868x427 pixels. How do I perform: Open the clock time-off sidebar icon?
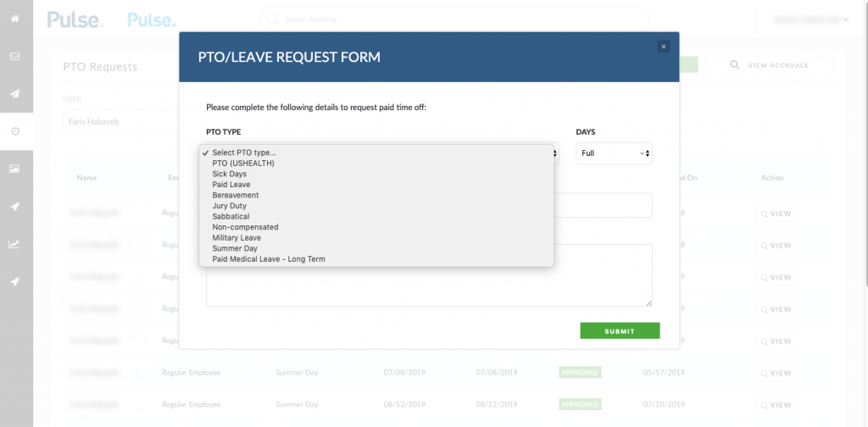(15, 131)
